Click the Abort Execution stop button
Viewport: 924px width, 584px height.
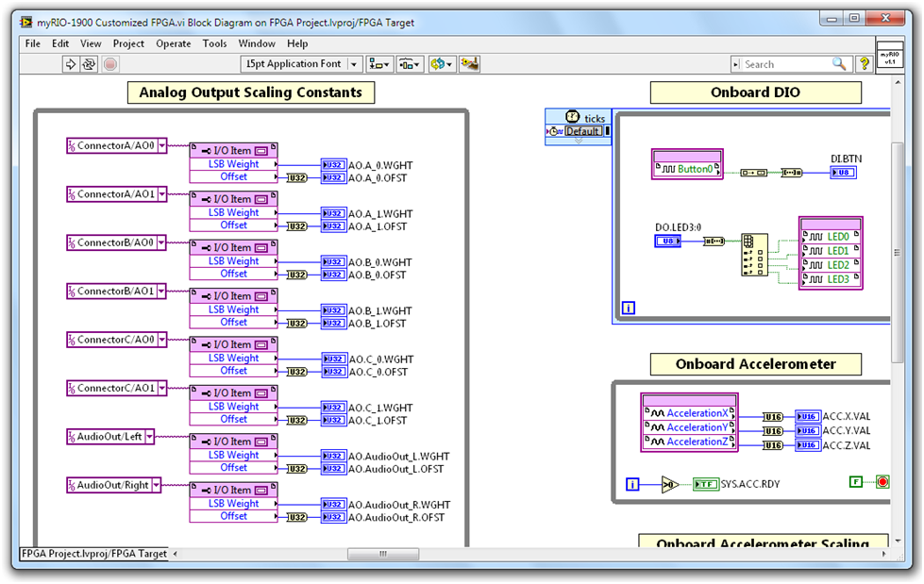[109, 64]
